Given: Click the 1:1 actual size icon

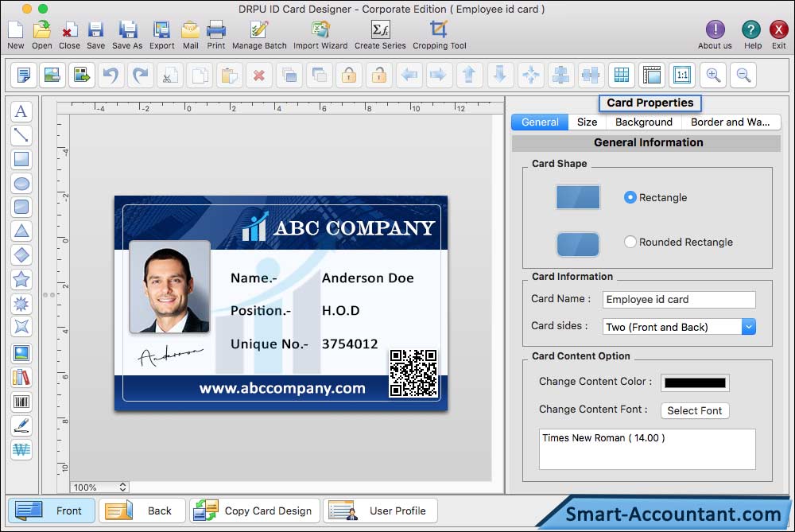Looking at the screenshot, I should 682,75.
